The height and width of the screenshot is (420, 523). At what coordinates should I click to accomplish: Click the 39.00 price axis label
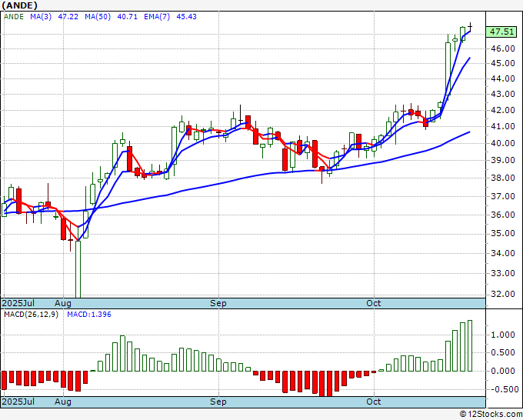click(x=503, y=160)
